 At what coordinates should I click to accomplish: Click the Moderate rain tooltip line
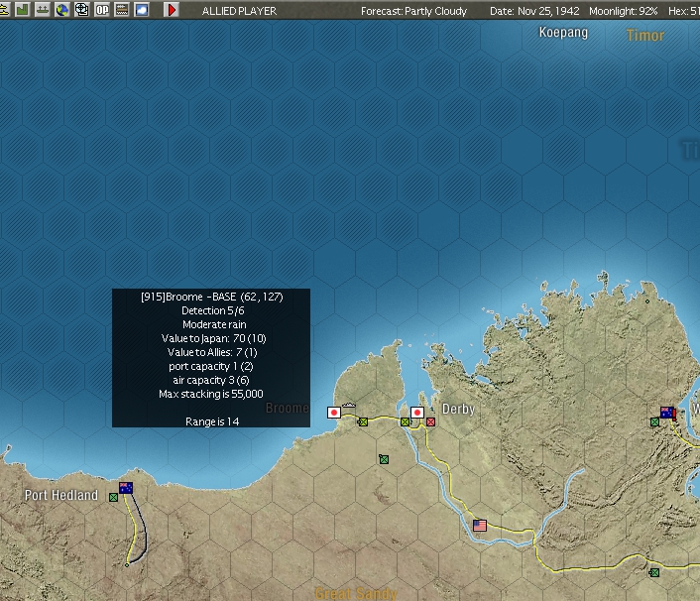[x=214, y=324]
